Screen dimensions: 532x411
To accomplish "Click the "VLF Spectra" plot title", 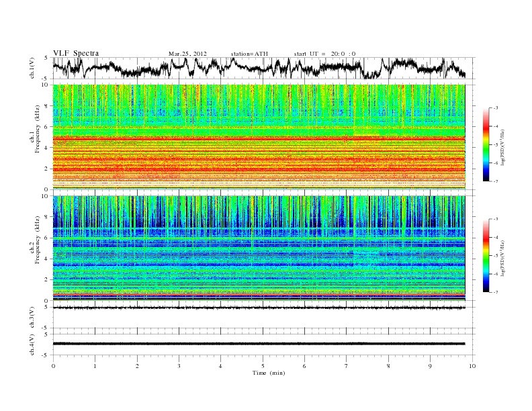I will [76, 53].
